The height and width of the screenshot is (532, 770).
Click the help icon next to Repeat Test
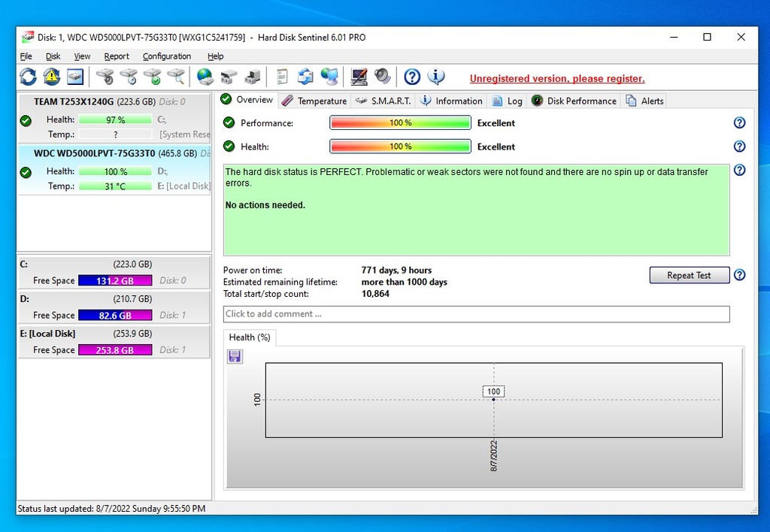coord(739,275)
